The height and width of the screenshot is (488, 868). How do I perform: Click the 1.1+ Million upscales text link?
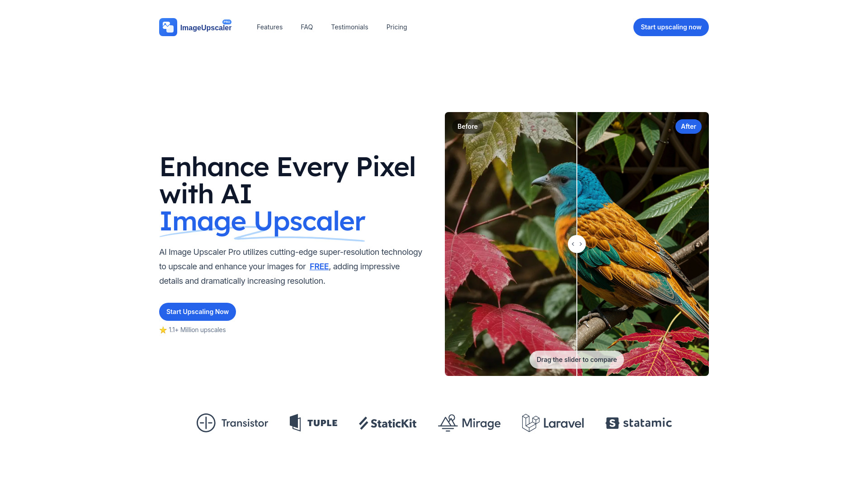pyautogui.click(x=197, y=329)
